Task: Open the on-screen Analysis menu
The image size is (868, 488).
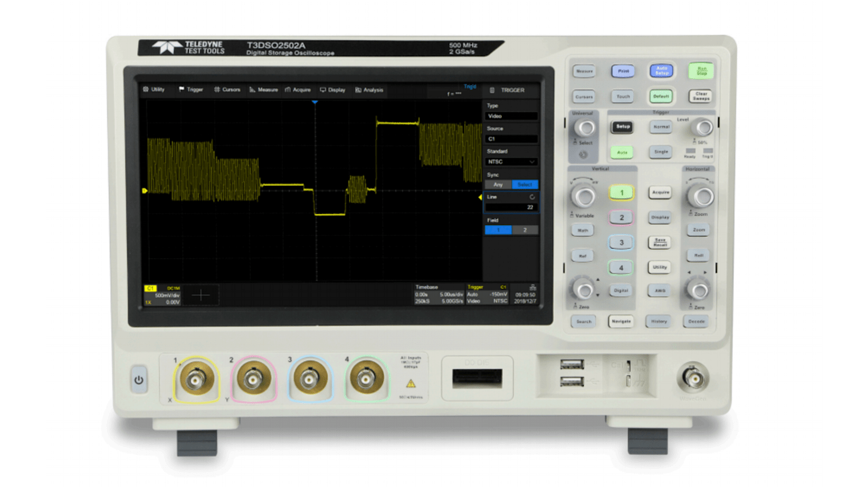Action: [x=369, y=90]
